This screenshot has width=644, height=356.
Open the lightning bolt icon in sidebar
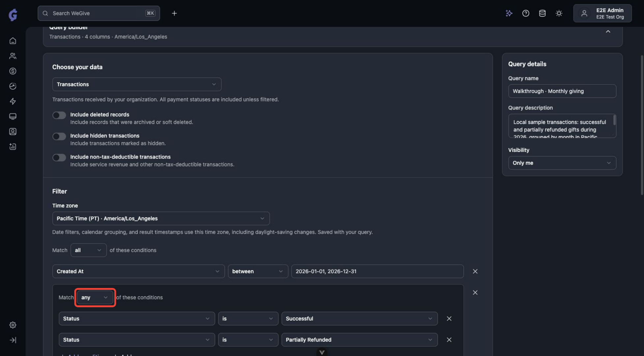coord(13,102)
